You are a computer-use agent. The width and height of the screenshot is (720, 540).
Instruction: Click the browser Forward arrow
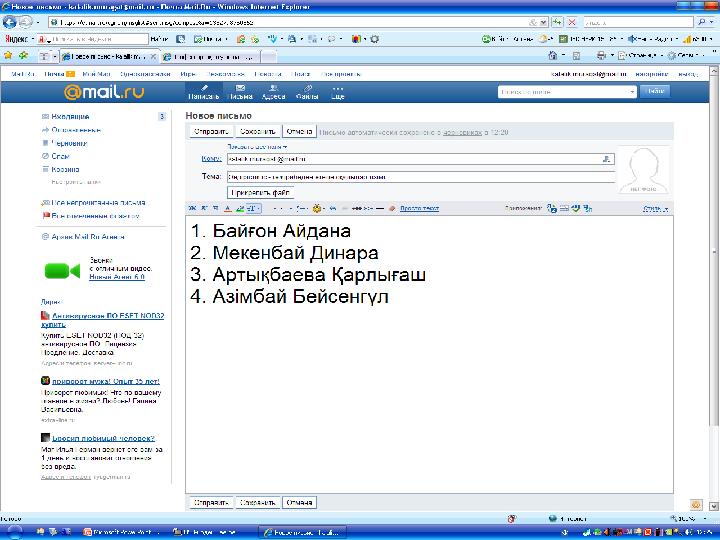point(25,22)
